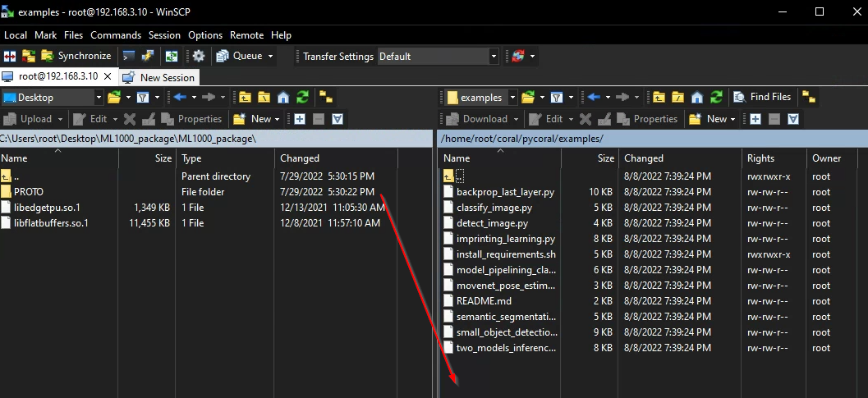The image size is (868, 398).
Task: Click remote panel Root Directory icon
Action: [678, 98]
